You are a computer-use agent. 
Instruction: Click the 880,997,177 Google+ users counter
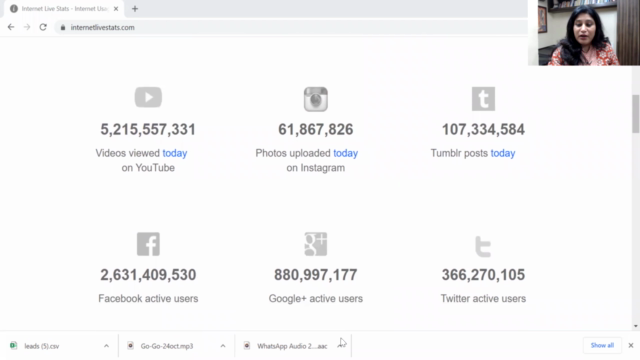316,275
